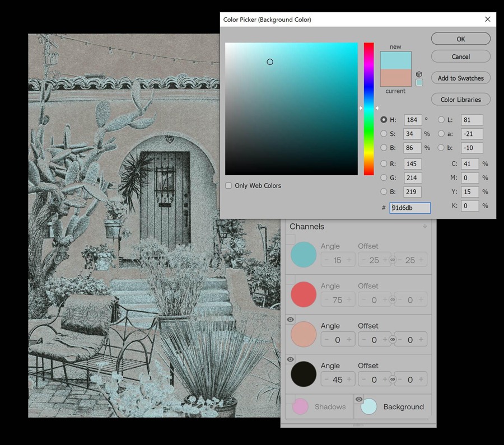
Task: Click the small web-safe color swatch
Action: 419,83
